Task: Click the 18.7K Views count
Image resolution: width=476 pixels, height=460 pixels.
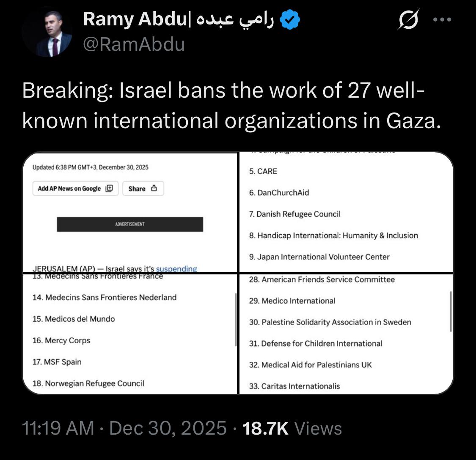Action: point(292,428)
